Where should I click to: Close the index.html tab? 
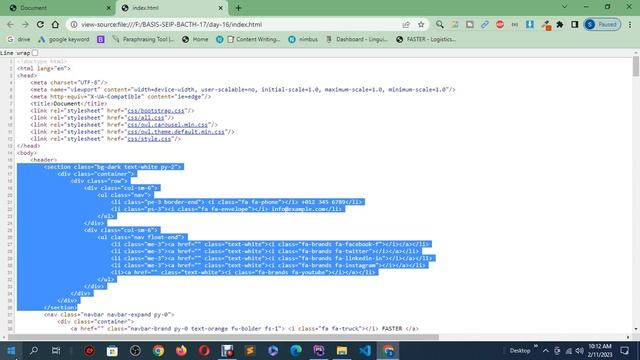click(220, 8)
